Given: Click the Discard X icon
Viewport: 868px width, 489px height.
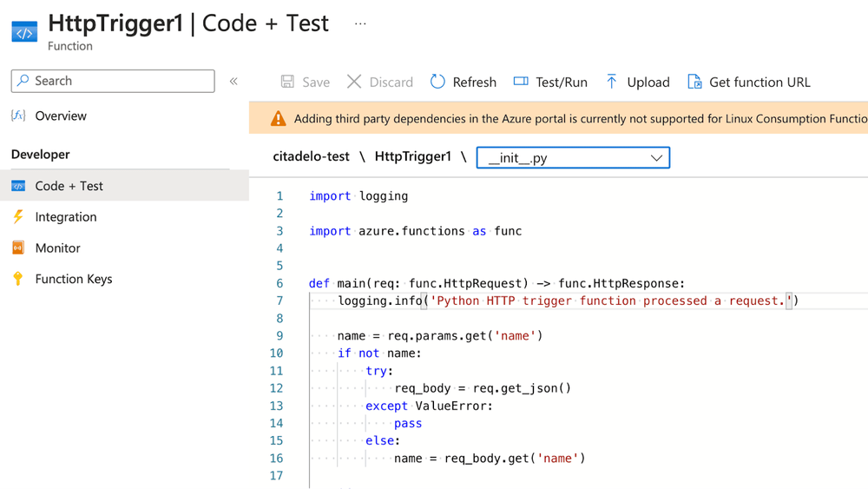Looking at the screenshot, I should pyautogui.click(x=354, y=82).
